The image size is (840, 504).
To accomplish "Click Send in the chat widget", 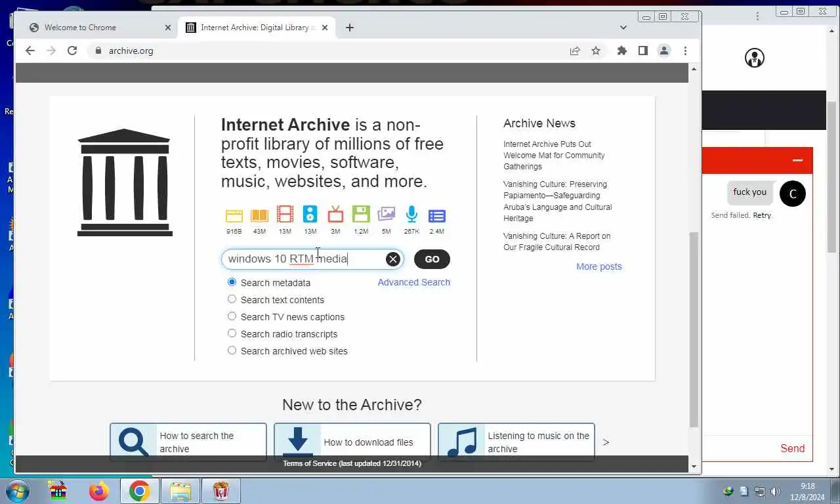I will (792, 449).
